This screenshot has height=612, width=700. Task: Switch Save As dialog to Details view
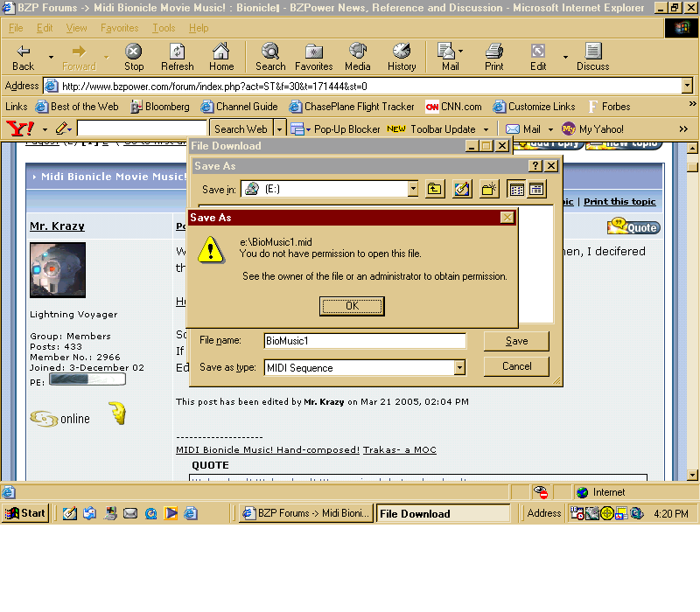coord(535,188)
